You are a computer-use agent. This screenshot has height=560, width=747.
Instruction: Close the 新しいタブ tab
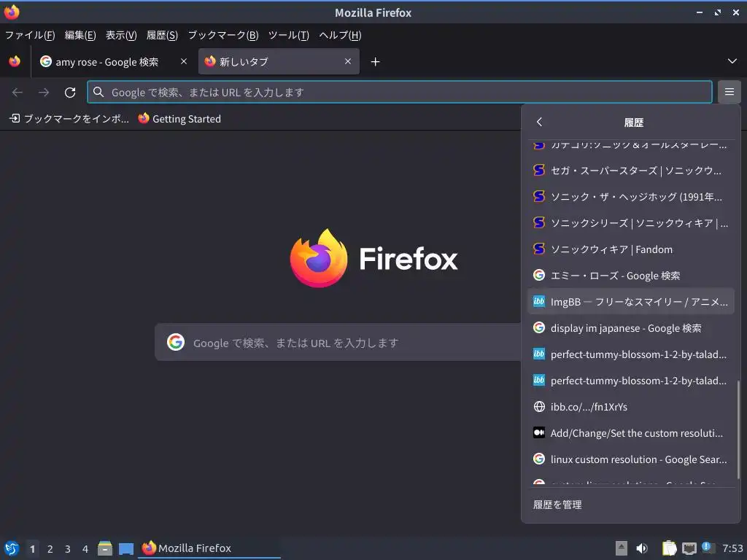pos(348,61)
